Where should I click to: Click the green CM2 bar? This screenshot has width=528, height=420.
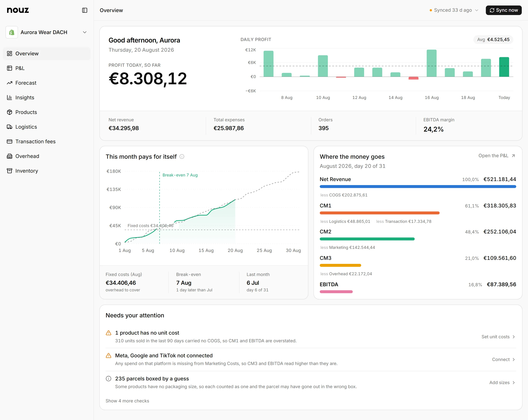click(367, 239)
